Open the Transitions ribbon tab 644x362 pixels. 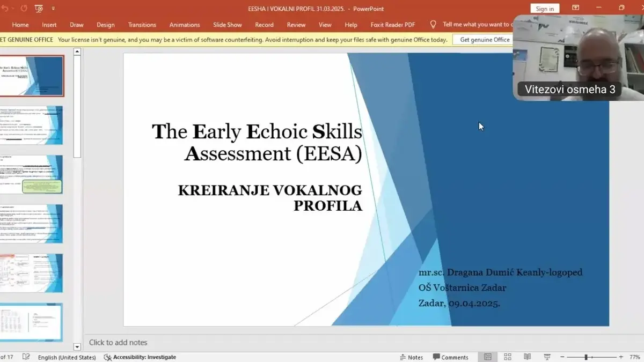[x=142, y=25]
